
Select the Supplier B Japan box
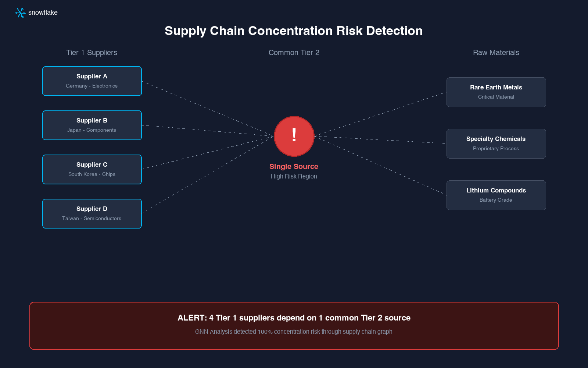pos(92,125)
